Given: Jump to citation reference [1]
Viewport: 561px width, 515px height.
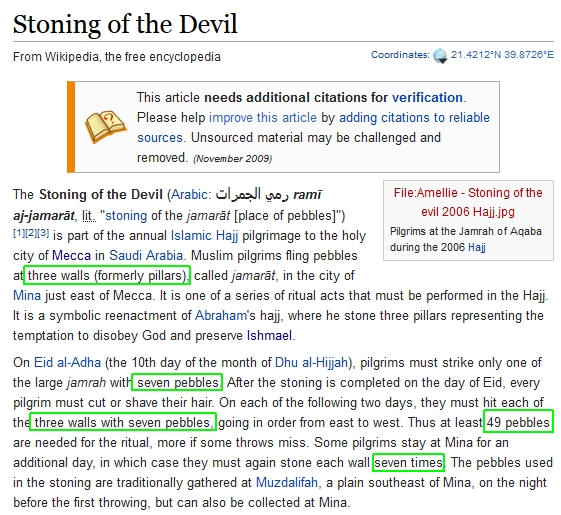Looking at the screenshot, I should pos(19,233).
